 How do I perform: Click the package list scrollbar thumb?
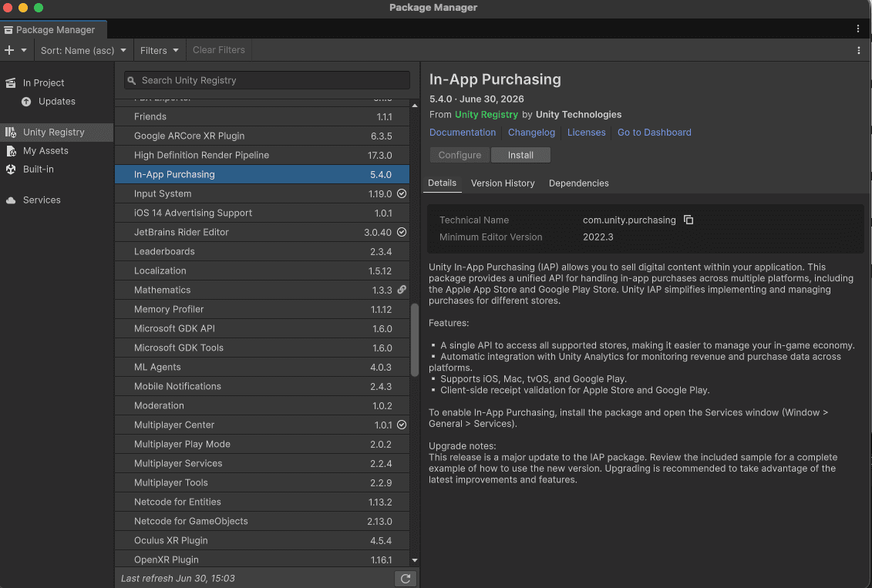(x=415, y=340)
